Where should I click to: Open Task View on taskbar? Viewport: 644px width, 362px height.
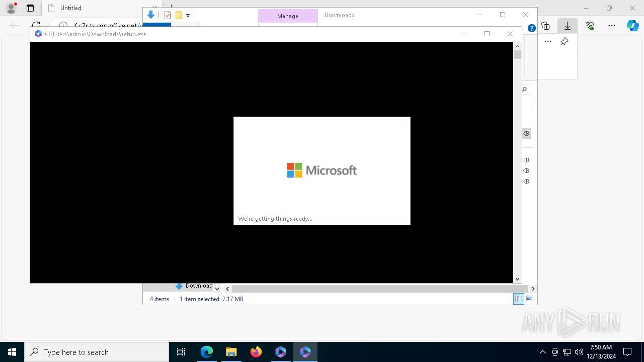pyautogui.click(x=181, y=352)
